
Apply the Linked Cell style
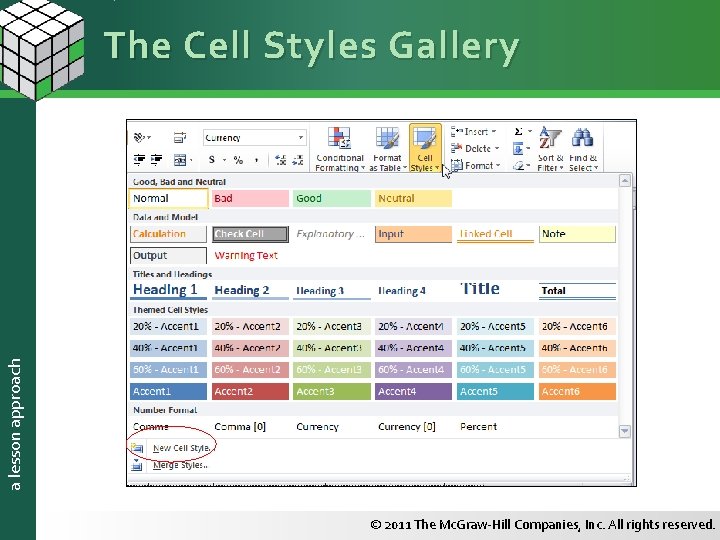click(495, 234)
